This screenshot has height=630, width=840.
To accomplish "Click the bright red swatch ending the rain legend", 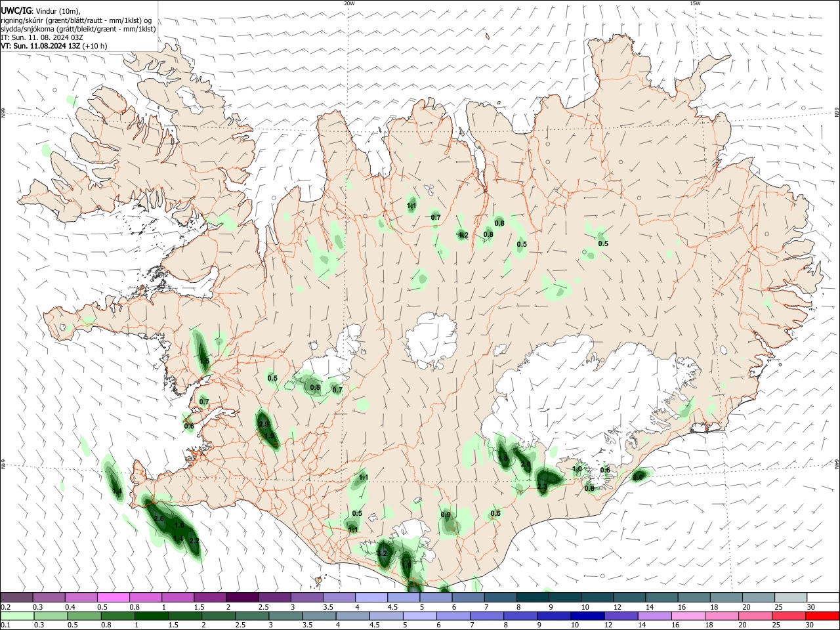I will [x=822, y=616].
